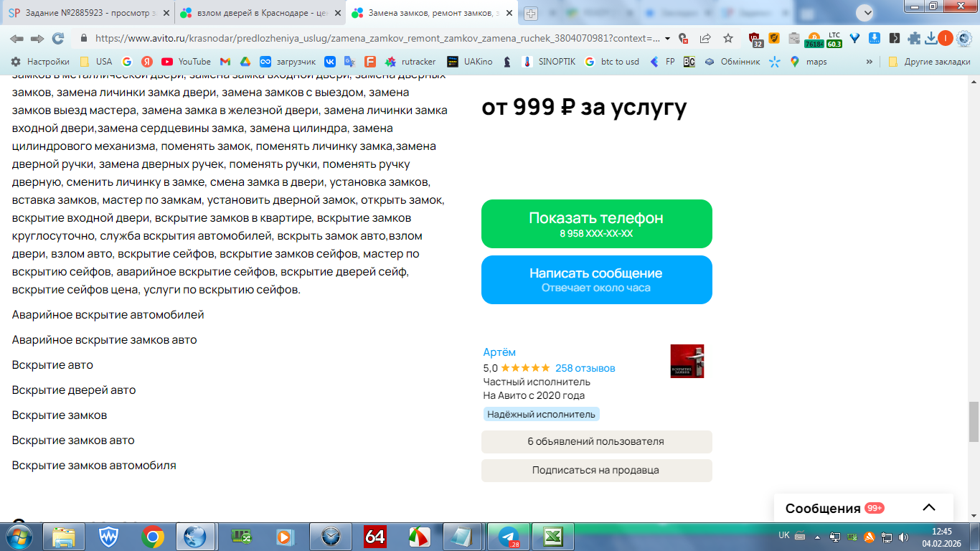Click Подписаться на продавца
The image size is (980, 551).
(597, 471)
